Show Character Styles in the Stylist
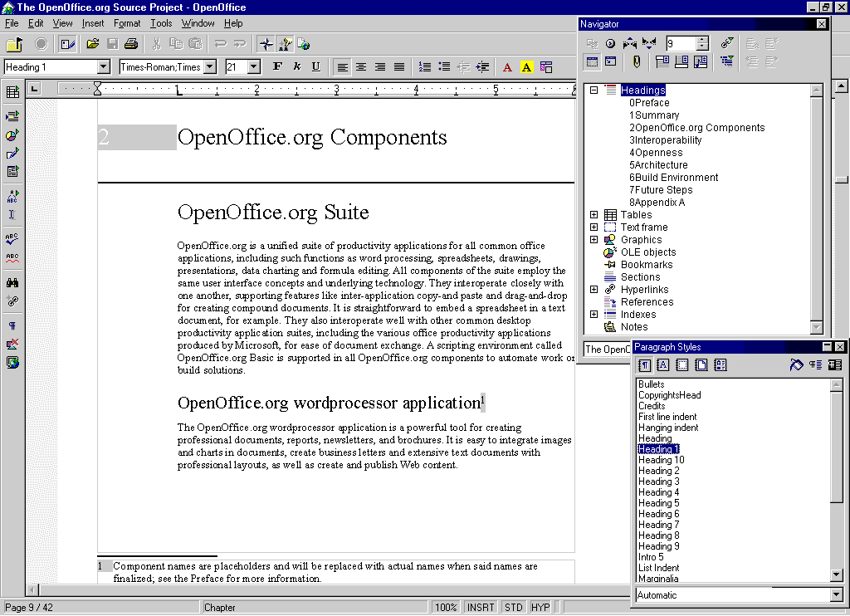 pos(662,365)
